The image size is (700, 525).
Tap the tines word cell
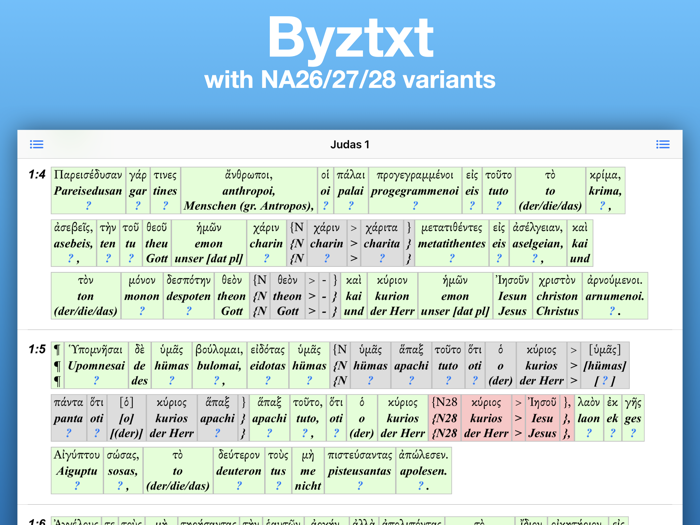[165, 190]
